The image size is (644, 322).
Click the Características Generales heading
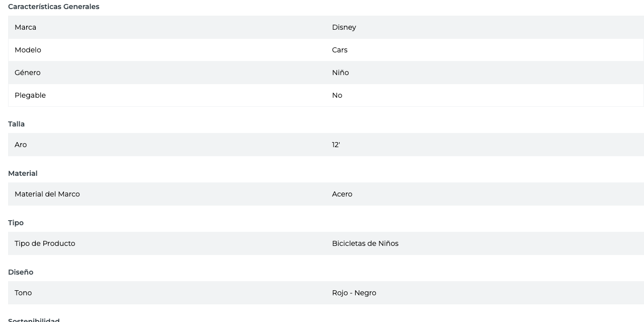coord(53,7)
